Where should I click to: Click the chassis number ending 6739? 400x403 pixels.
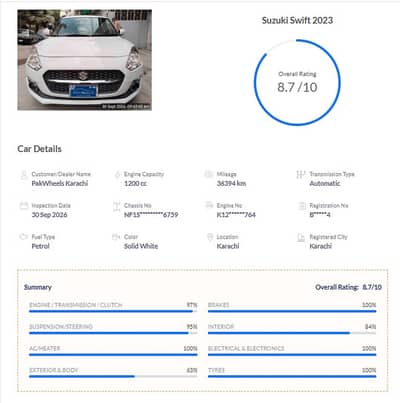click(151, 215)
